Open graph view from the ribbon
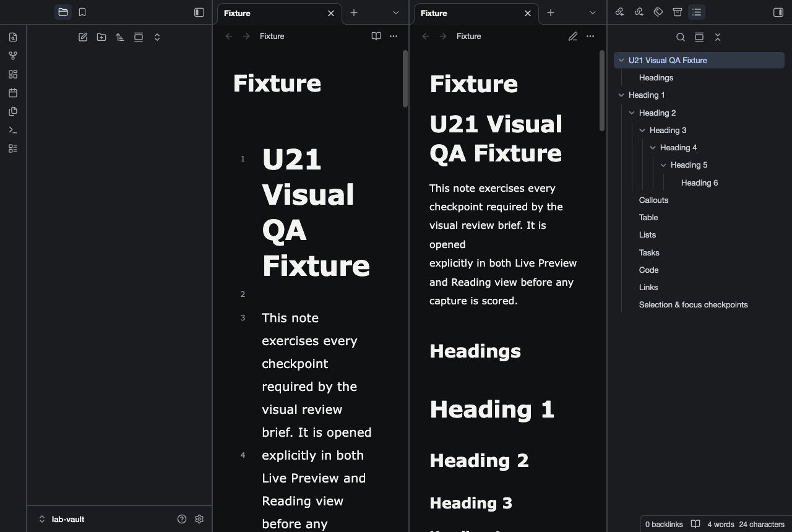The width and height of the screenshot is (792, 532). [13, 56]
